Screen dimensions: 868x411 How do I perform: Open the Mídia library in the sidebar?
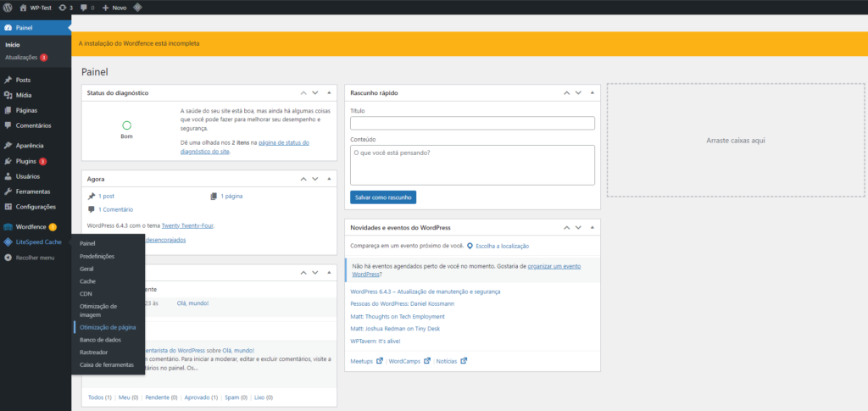coord(24,95)
